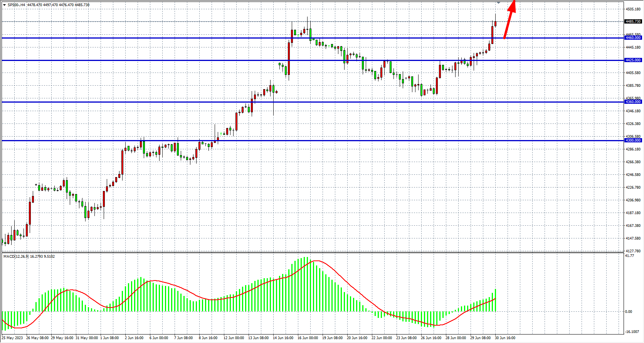Click the SP500-,H4 chart title text

point(17,5)
